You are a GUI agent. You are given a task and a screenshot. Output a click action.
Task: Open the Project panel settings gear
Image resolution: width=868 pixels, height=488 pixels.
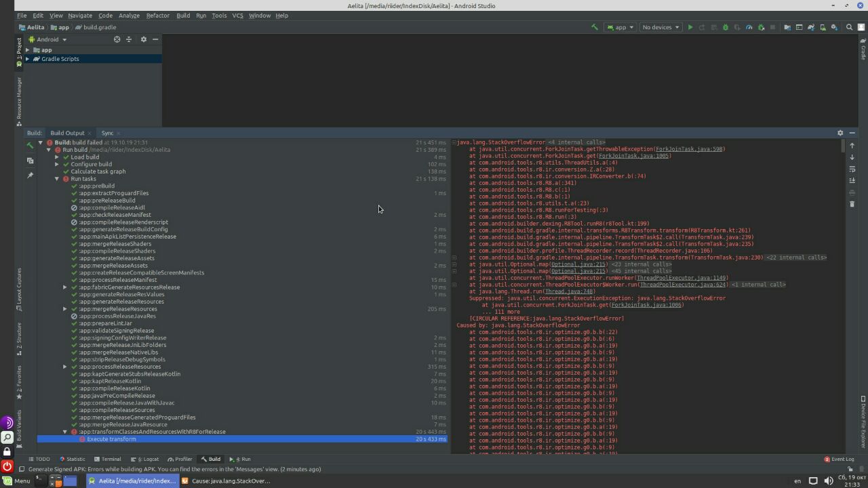(143, 39)
